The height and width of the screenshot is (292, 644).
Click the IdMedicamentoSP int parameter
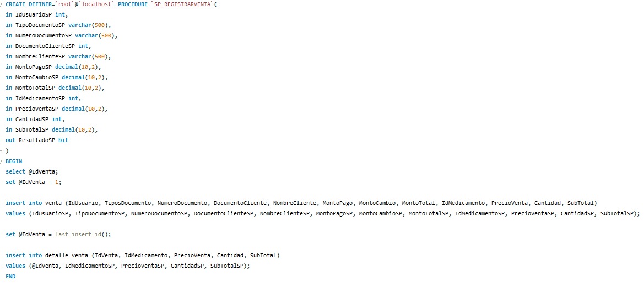click(44, 99)
